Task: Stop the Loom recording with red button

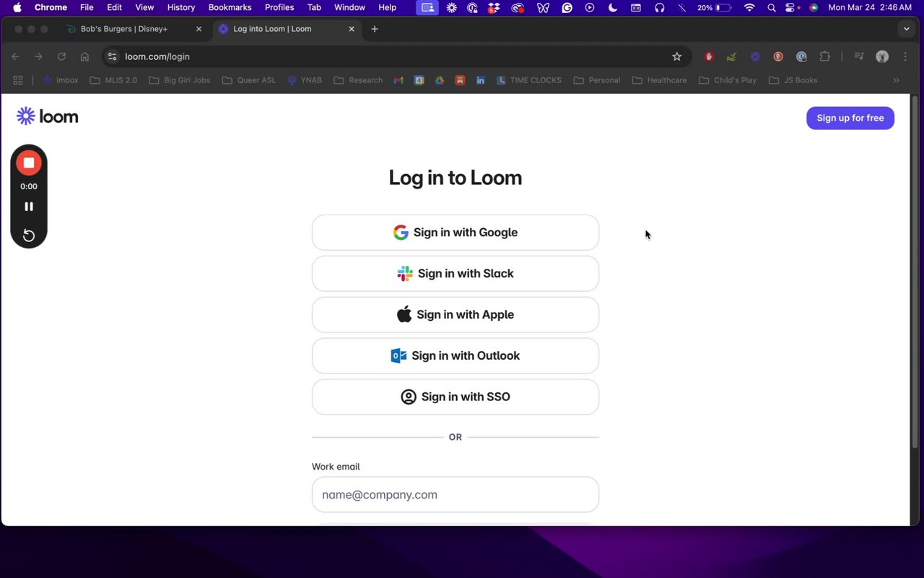Action: pos(29,163)
